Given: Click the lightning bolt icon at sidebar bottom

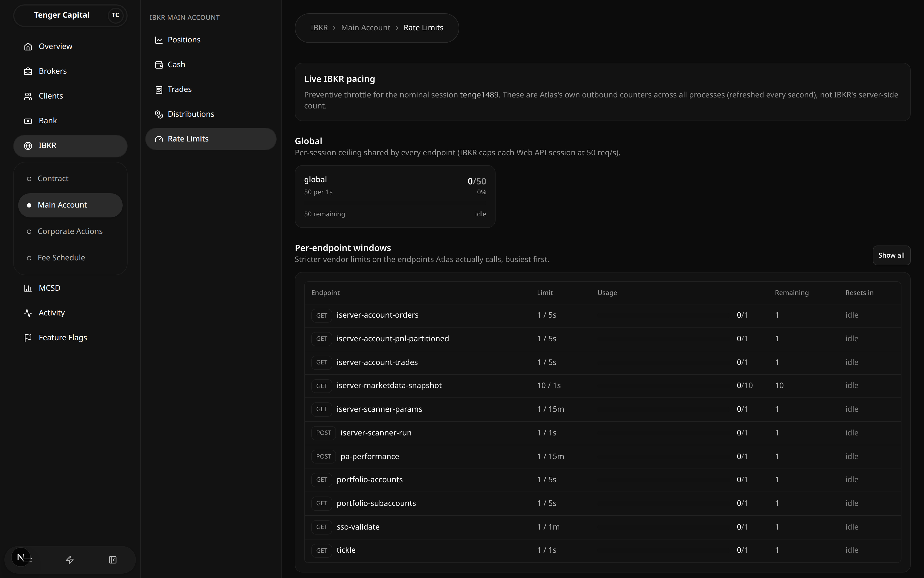Looking at the screenshot, I should point(70,560).
